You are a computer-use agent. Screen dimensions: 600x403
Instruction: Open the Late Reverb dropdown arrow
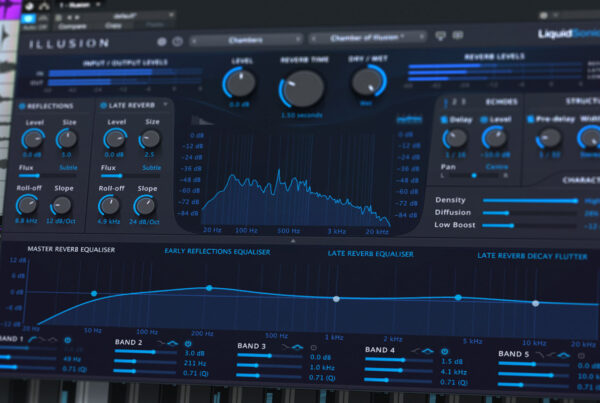pos(166,104)
